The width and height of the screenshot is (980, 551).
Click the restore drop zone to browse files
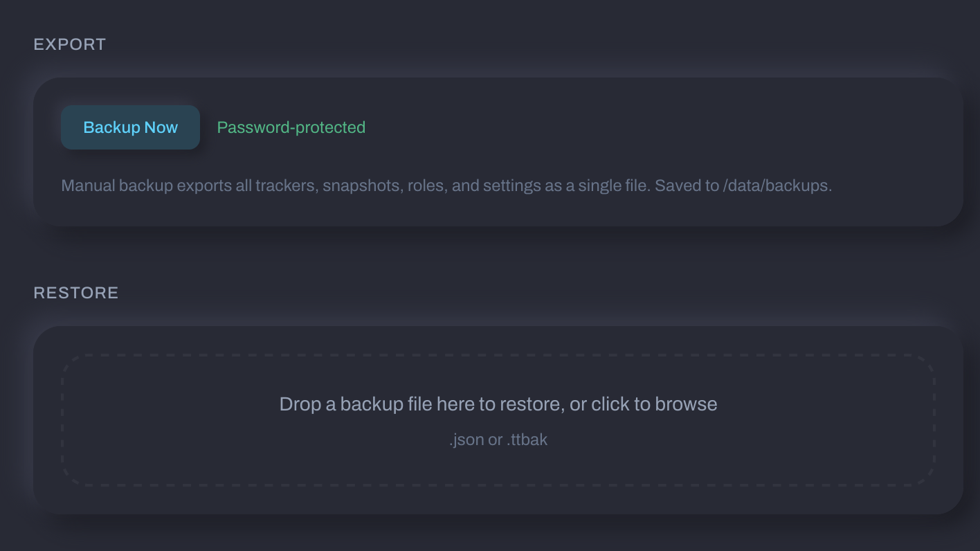pyautogui.click(x=498, y=418)
